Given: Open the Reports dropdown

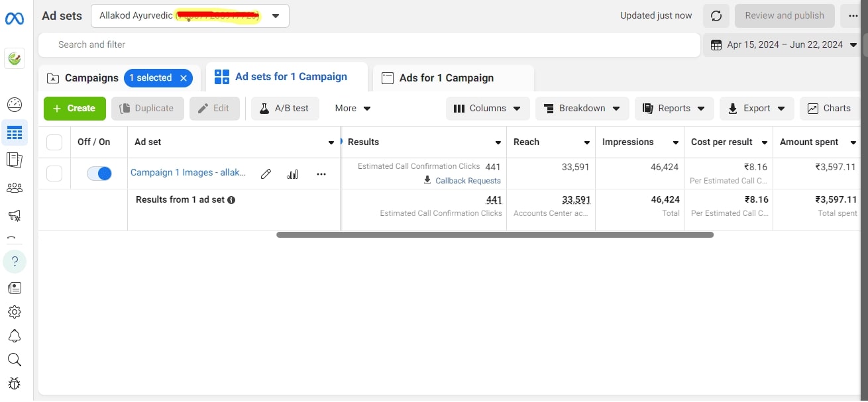Looking at the screenshot, I should tap(675, 109).
